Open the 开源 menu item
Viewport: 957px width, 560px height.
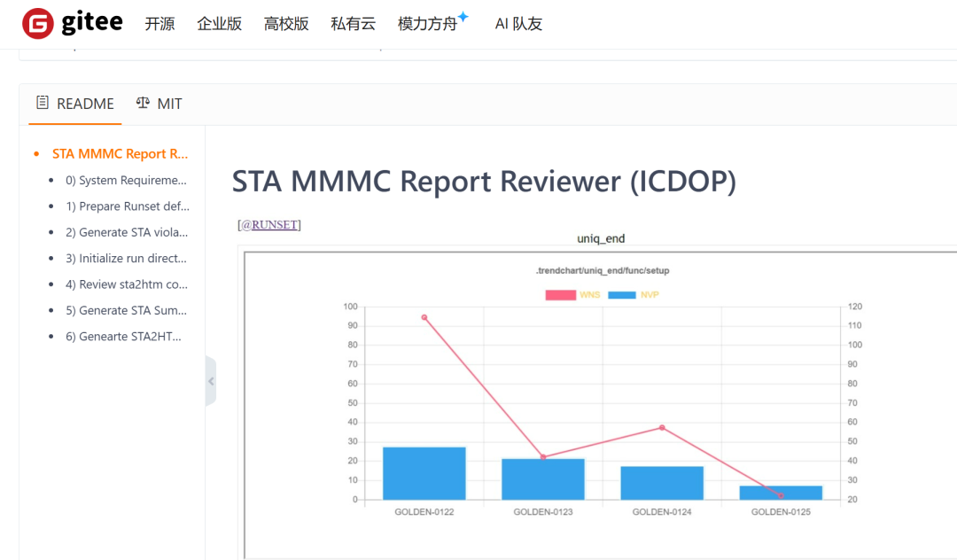(159, 24)
